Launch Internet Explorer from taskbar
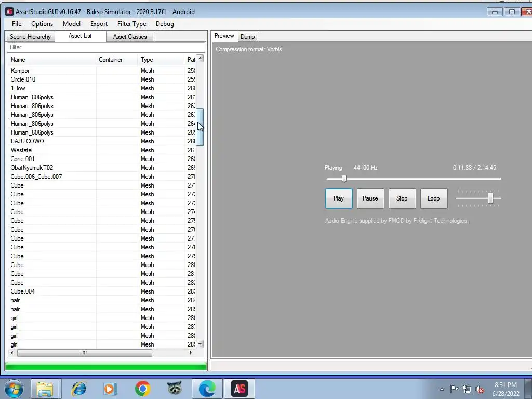Viewport: 532px width, 399px height. coord(78,389)
